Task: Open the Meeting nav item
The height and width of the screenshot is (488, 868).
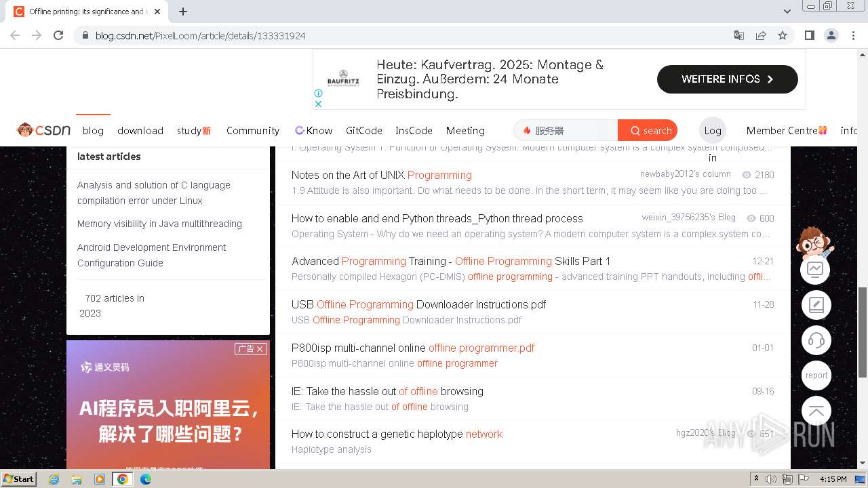Action: pos(465,131)
